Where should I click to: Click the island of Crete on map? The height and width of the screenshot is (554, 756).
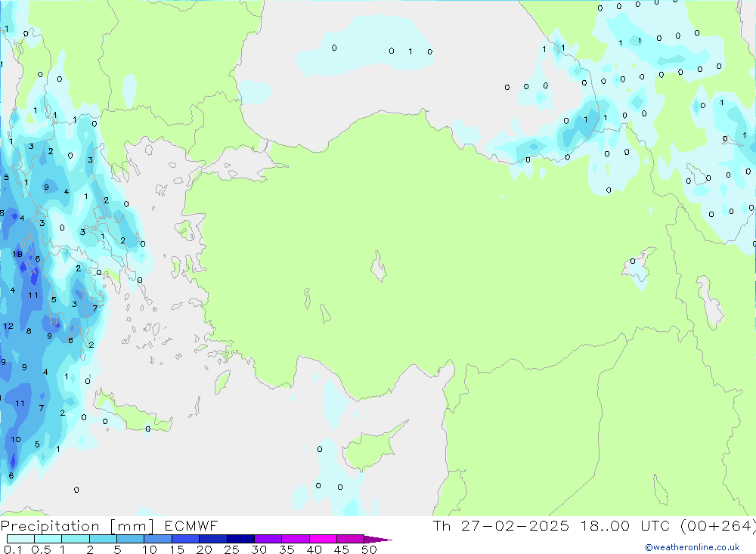point(132,413)
